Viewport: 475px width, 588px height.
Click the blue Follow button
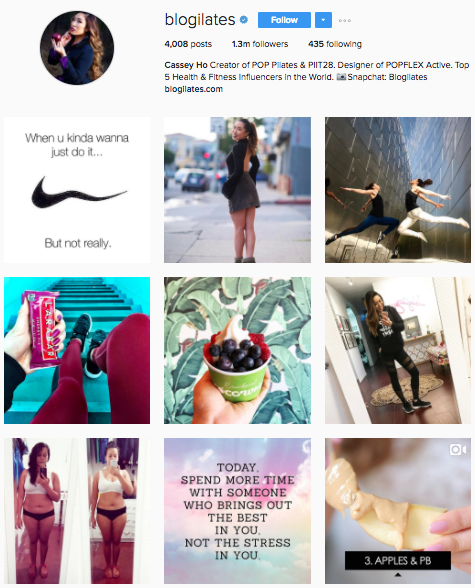[284, 20]
